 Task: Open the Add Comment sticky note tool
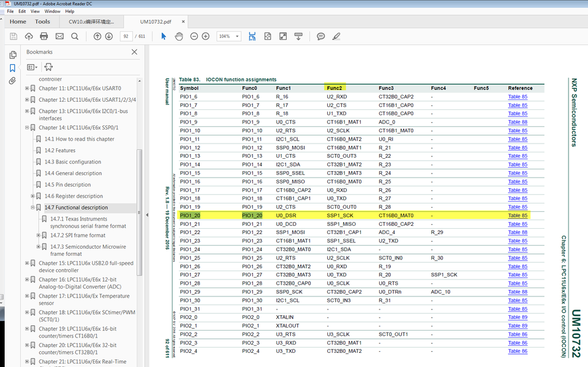click(x=321, y=36)
